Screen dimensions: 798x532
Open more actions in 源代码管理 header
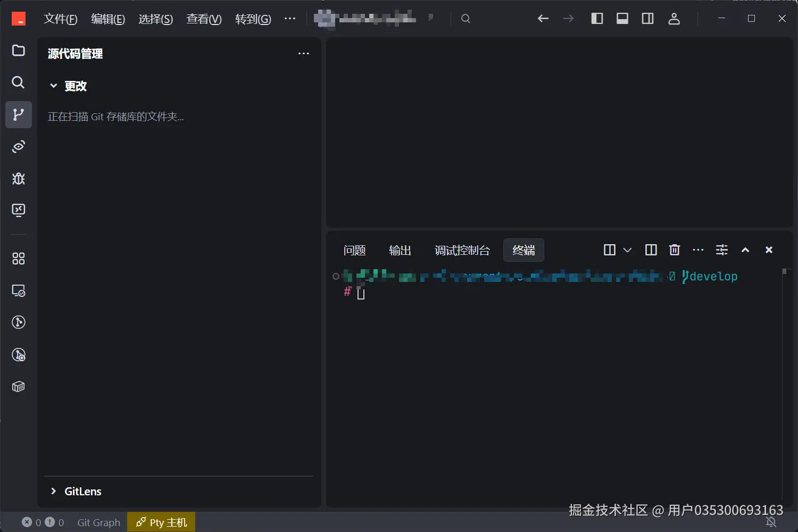(x=304, y=54)
